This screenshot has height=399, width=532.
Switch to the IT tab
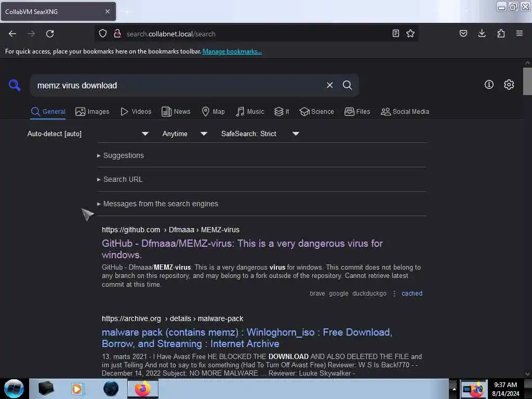pyautogui.click(x=282, y=112)
